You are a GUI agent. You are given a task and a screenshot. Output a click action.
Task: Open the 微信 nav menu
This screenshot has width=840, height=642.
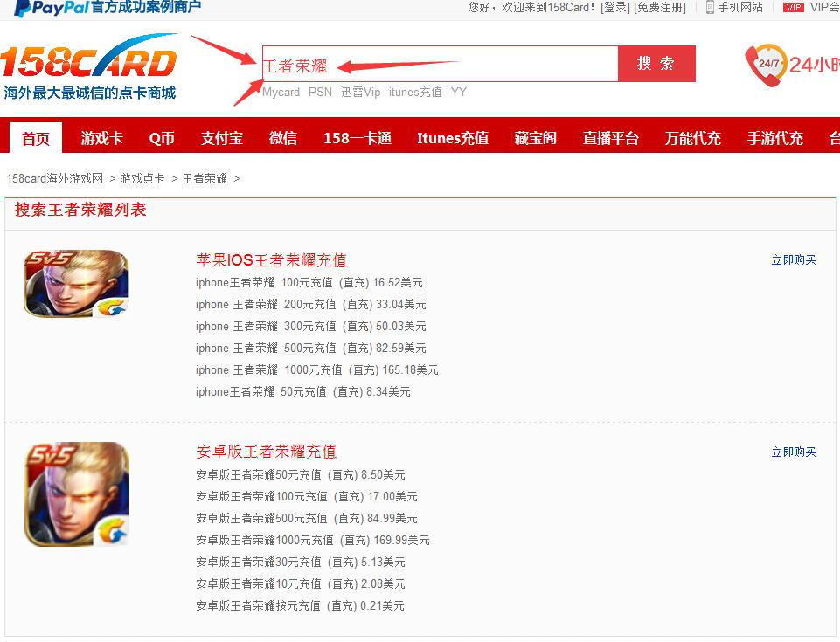pos(283,138)
